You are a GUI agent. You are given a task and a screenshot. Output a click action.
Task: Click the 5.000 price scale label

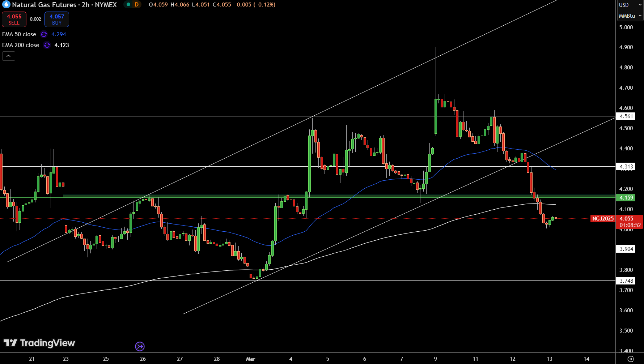pos(626,27)
